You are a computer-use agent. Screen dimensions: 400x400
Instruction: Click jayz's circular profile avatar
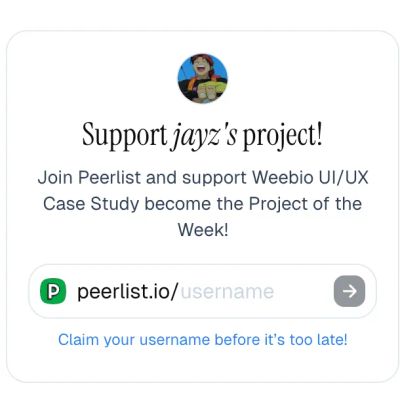203,78
